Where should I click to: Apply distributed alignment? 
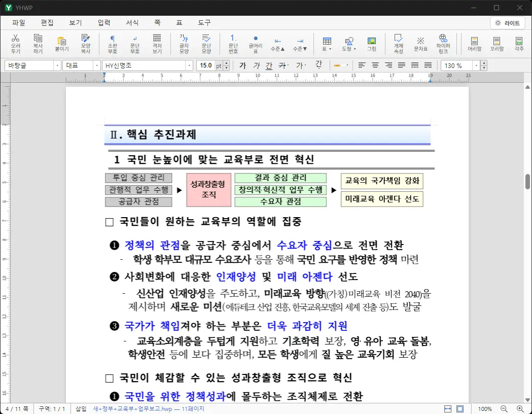[x=415, y=65]
